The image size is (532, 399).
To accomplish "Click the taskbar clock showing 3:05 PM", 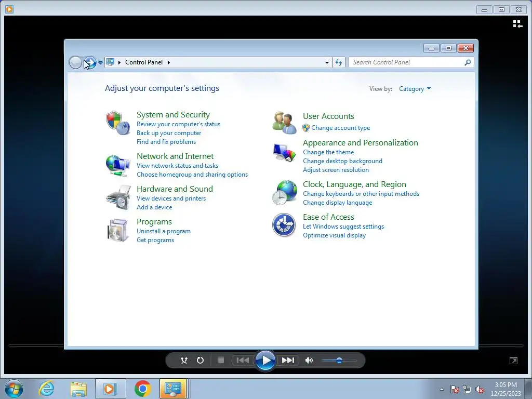I will 506,389.
